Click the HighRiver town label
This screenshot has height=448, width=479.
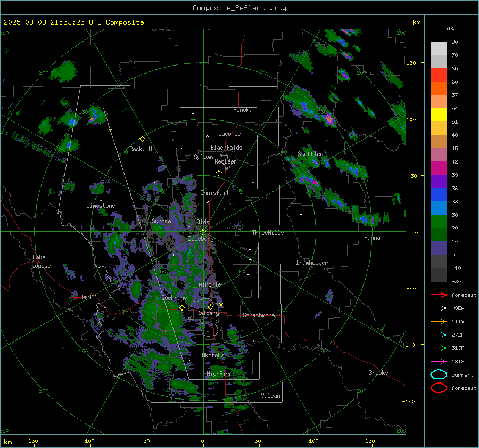coord(221,374)
